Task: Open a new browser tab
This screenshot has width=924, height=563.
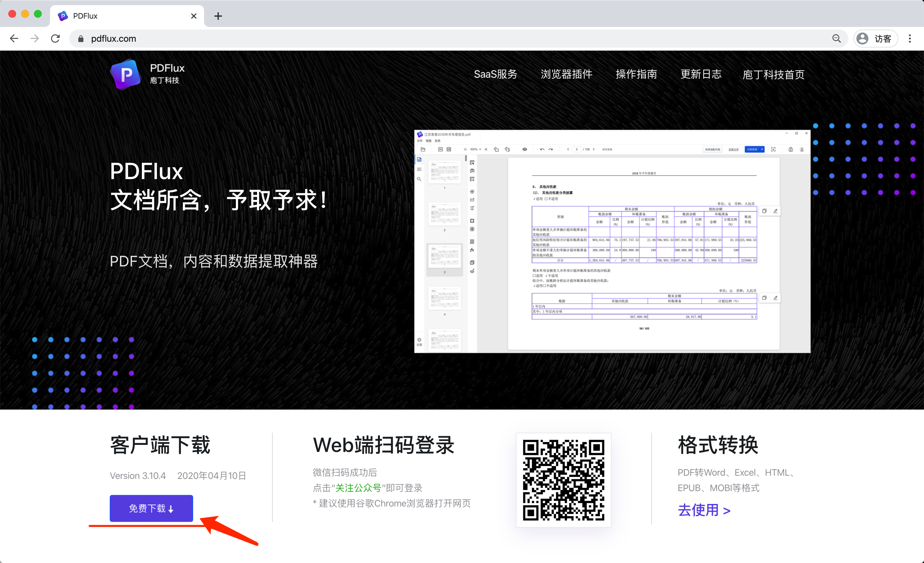Action: click(x=218, y=16)
